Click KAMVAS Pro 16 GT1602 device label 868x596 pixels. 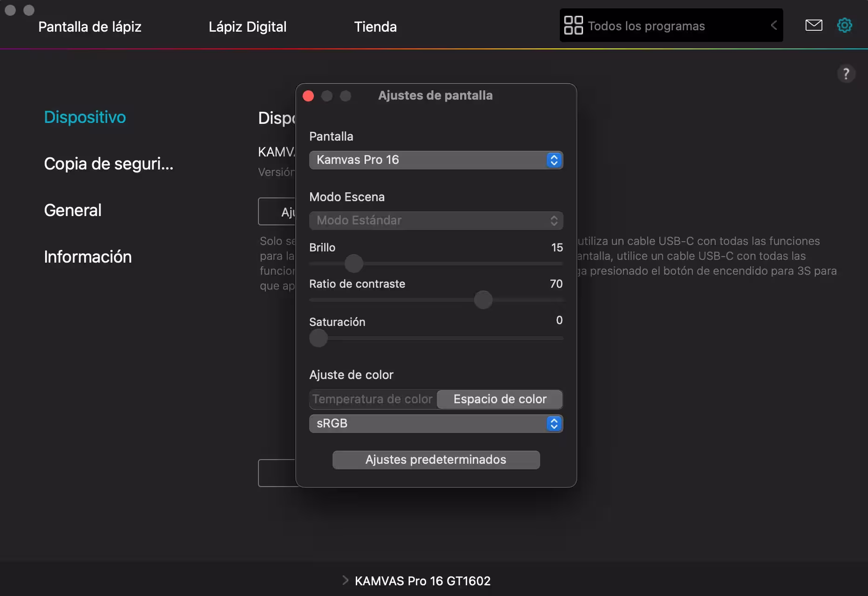[423, 581]
